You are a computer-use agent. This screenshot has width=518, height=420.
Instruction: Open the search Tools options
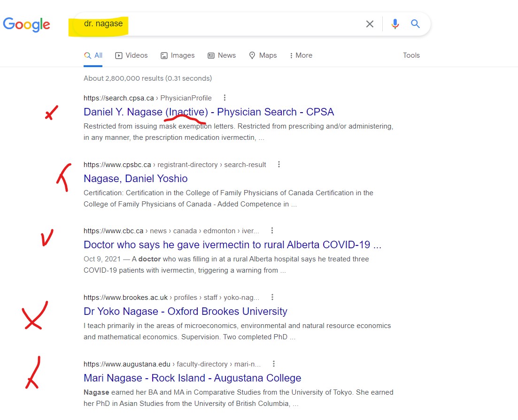(411, 55)
